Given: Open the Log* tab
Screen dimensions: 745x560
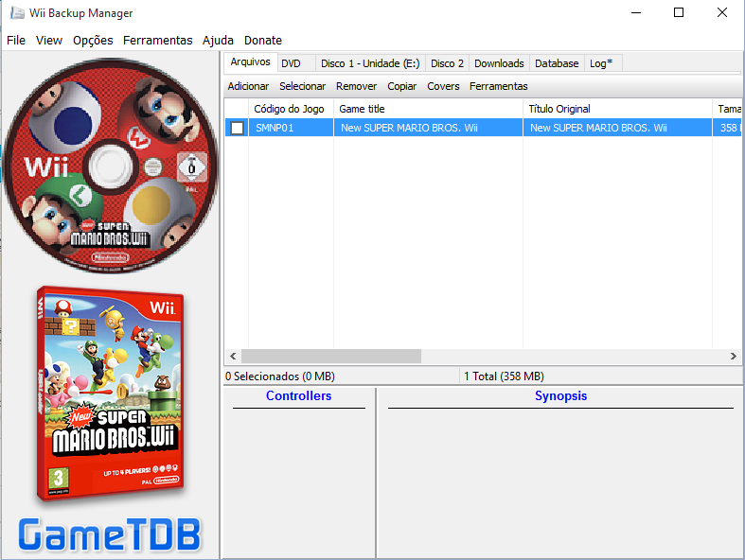Looking at the screenshot, I should [x=601, y=63].
